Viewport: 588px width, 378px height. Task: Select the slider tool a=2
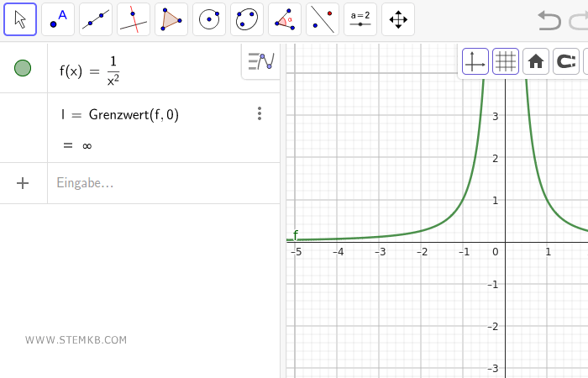(360, 19)
